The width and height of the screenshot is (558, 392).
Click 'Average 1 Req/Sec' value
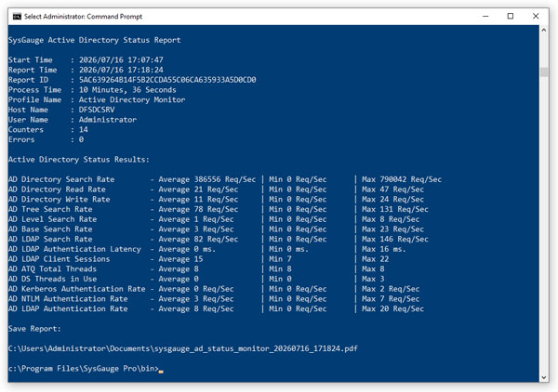(x=196, y=219)
